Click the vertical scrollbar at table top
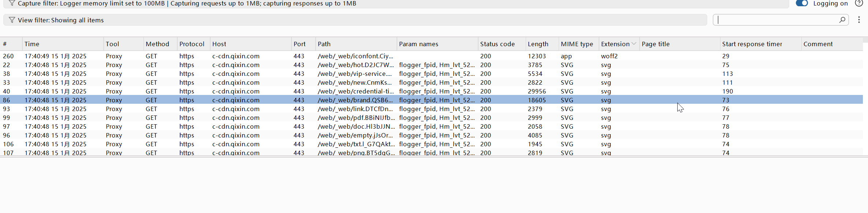 coord(865,40)
